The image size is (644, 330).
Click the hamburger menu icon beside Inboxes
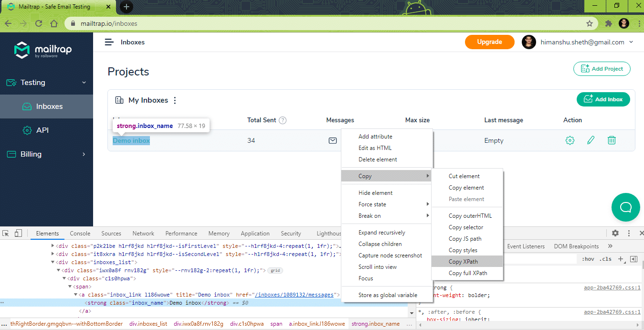tap(109, 42)
